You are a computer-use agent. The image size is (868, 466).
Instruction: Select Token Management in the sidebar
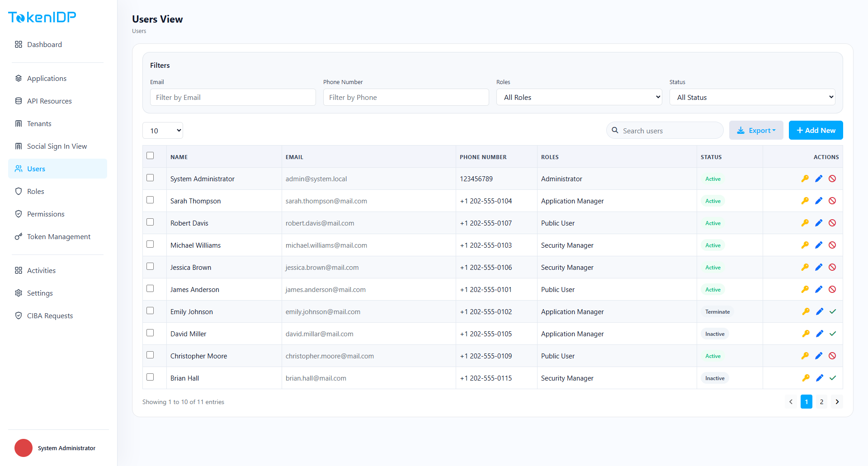point(59,236)
